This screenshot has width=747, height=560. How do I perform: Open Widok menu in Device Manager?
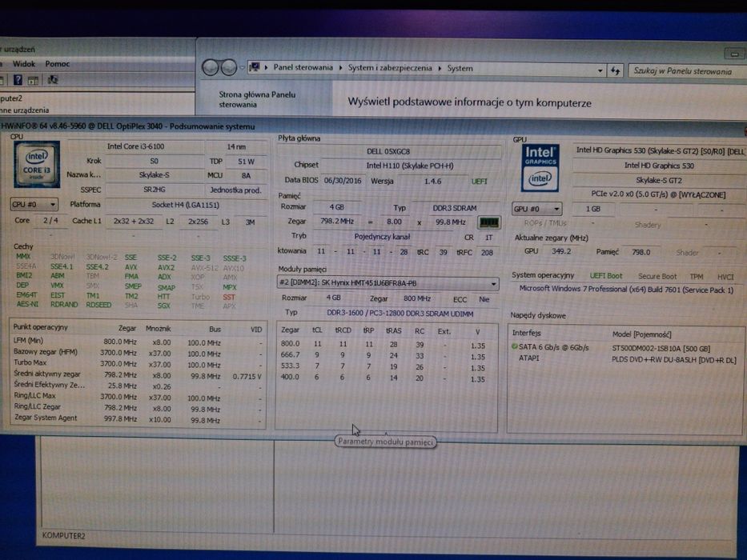(24, 63)
